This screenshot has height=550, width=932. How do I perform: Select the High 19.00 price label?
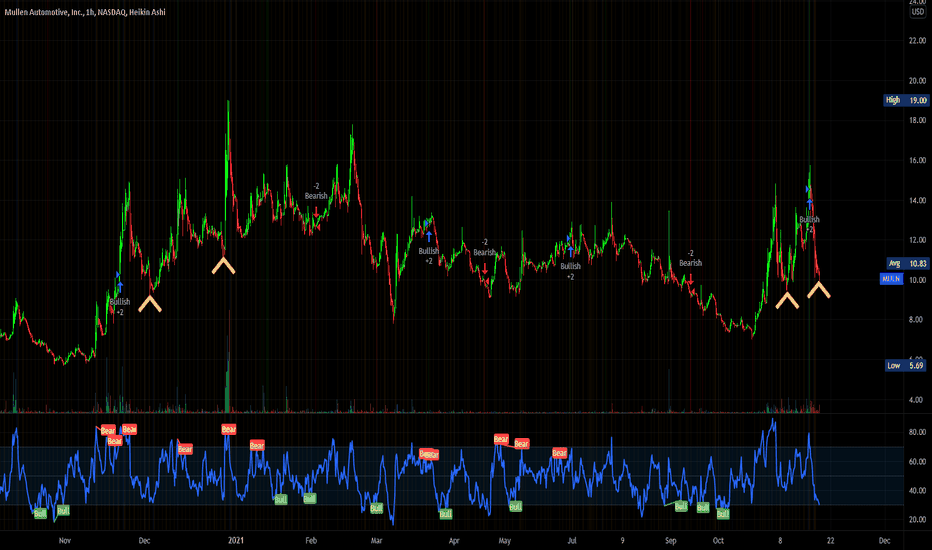pyautogui.click(x=906, y=100)
